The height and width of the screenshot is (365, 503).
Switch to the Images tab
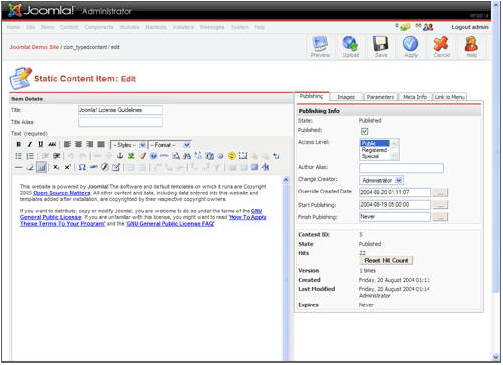click(x=346, y=97)
